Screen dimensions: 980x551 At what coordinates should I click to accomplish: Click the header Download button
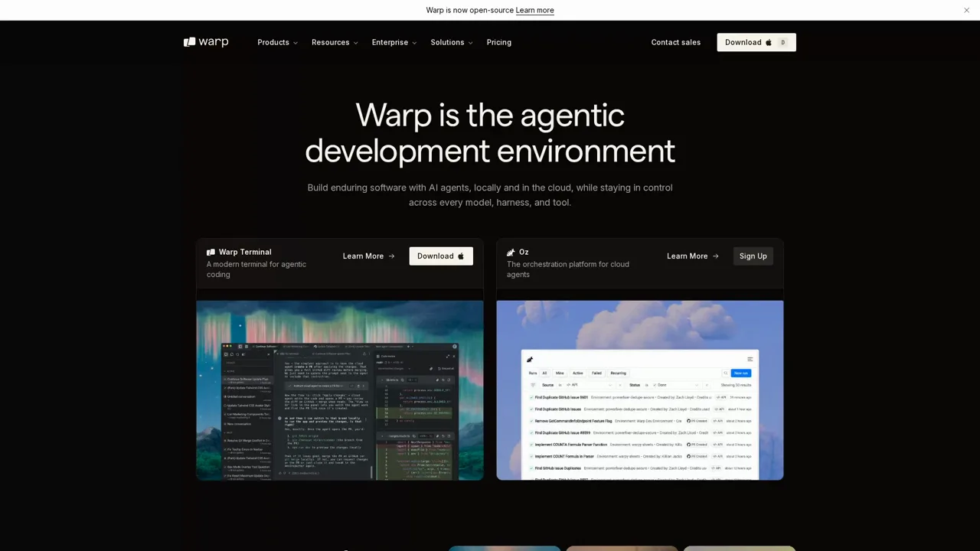(756, 42)
